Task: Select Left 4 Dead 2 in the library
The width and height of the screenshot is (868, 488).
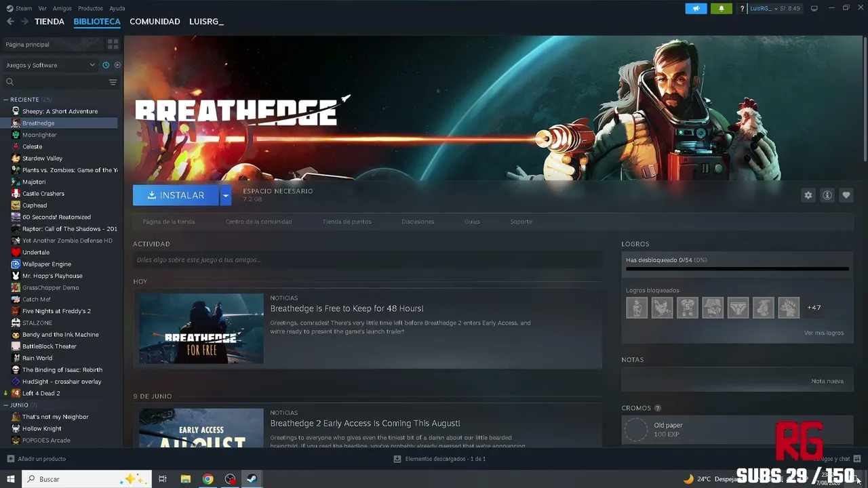Action: coord(41,393)
